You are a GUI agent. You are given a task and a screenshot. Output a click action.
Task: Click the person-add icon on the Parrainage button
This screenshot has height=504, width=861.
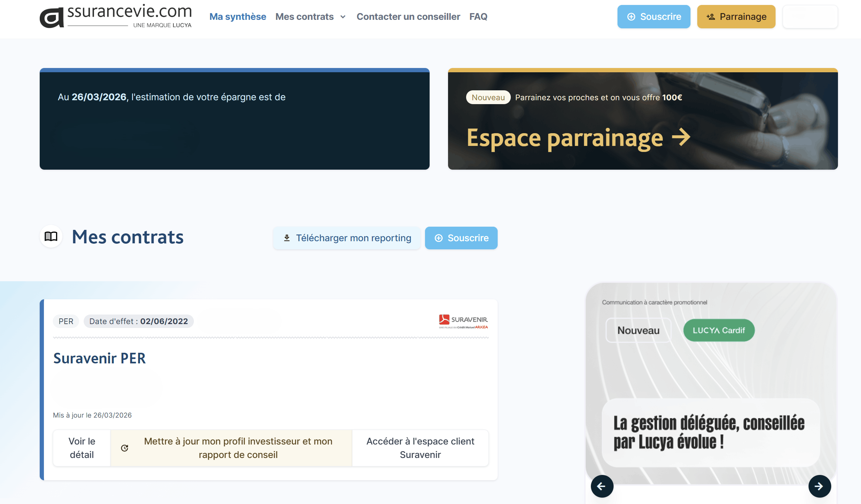click(710, 16)
